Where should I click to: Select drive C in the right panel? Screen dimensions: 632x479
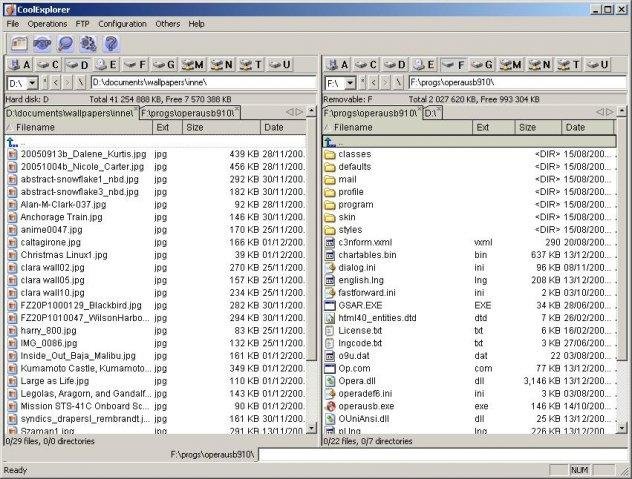(x=366, y=65)
